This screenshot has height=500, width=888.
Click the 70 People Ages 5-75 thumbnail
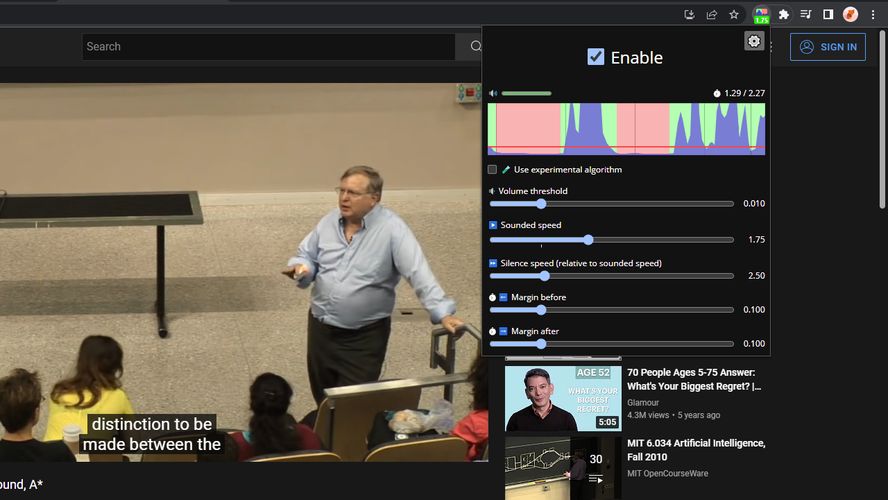tap(562, 398)
